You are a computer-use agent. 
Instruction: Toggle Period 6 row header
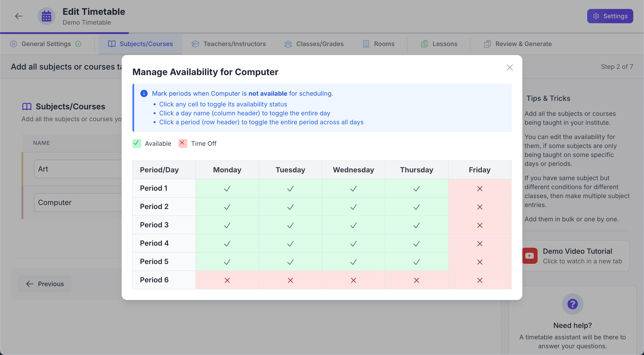pos(164,280)
